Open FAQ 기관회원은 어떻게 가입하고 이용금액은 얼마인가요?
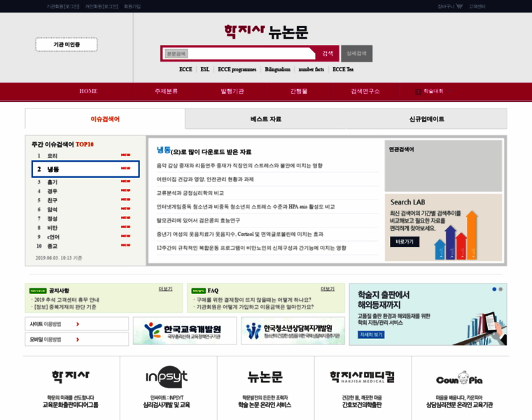Viewport: 532px width, 420px height. click(x=255, y=307)
